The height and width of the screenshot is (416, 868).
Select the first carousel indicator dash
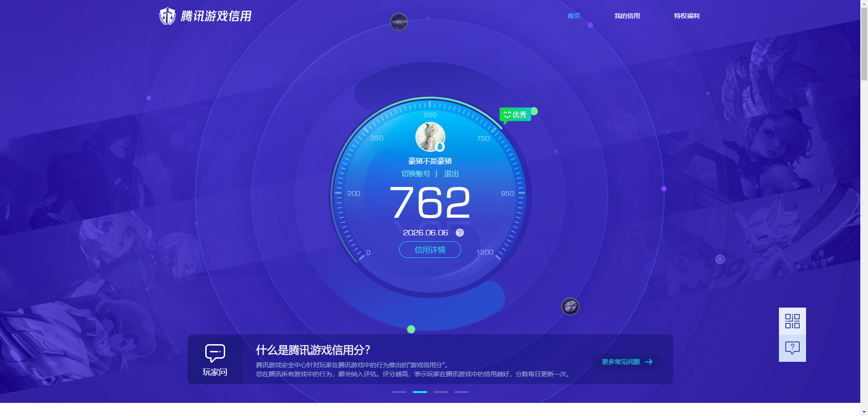pyautogui.click(x=399, y=392)
